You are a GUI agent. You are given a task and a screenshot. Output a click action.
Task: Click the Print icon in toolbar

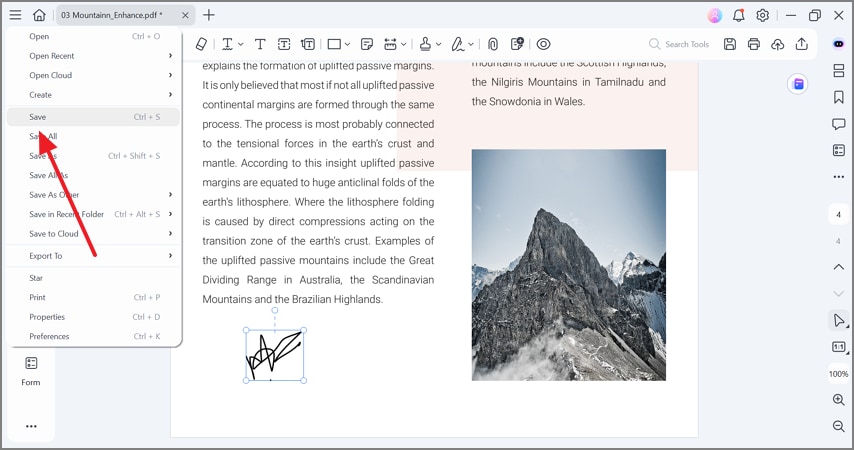coord(754,44)
